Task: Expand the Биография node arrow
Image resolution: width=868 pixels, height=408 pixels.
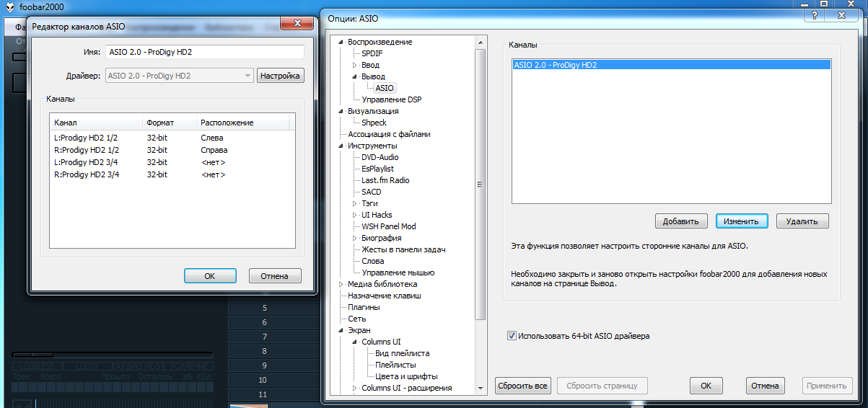Action: pyautogui.click(x=355, y=238)
